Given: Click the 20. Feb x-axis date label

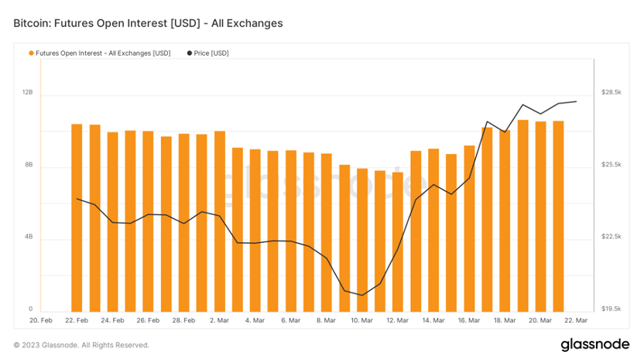Looking at the screenshot, I should 41,320.
